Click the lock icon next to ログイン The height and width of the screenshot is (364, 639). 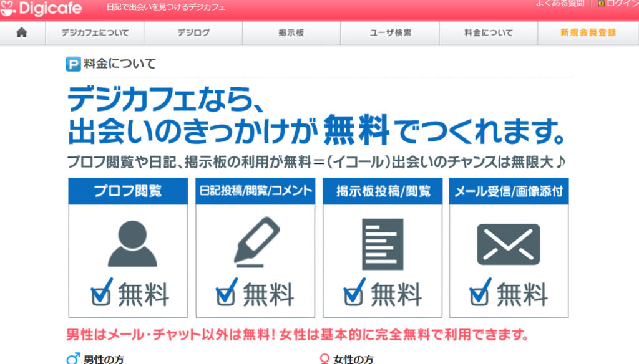click(601, 3)
